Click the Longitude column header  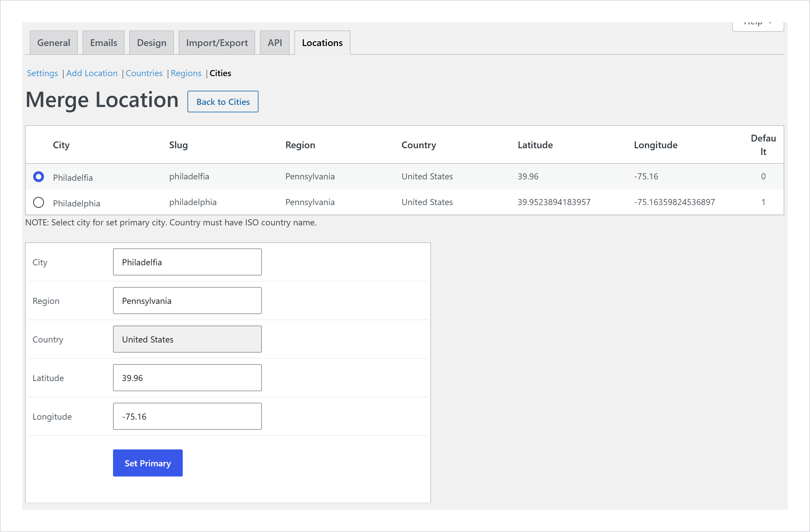pos(655,145)
